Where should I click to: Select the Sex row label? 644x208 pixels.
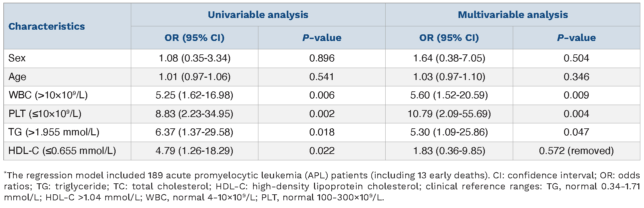click(17, 58)
